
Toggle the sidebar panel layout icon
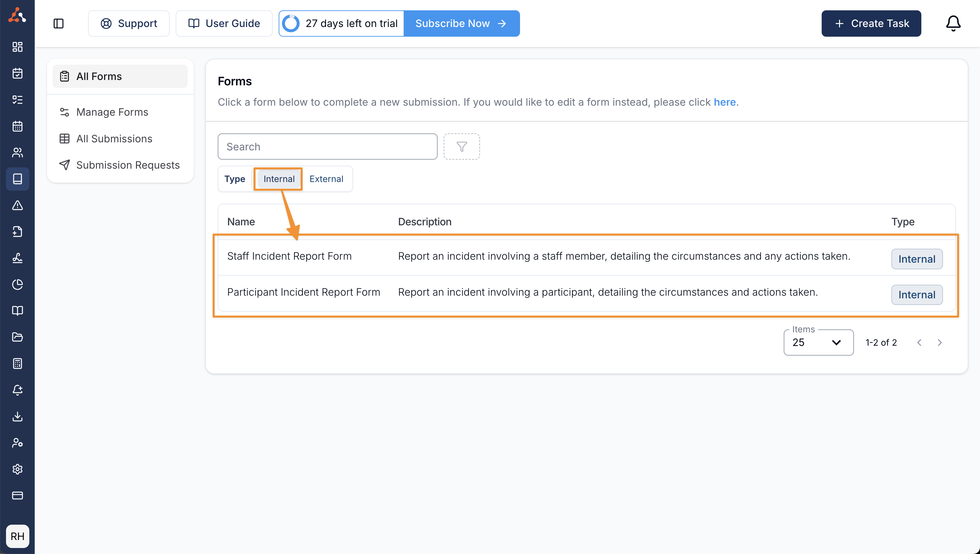click(x=58, y=24)
